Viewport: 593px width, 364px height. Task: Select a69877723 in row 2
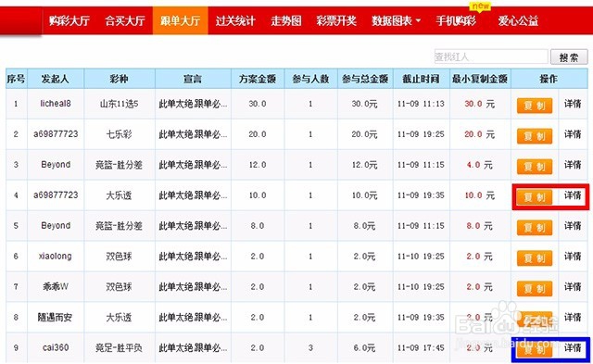coord(56,134)
